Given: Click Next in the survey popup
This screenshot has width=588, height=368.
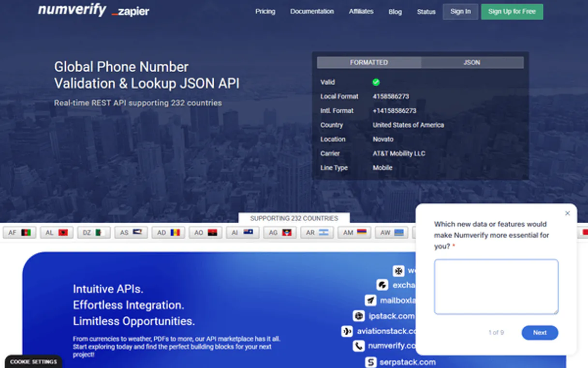Looking at the screenshot, I should [540, 333].
